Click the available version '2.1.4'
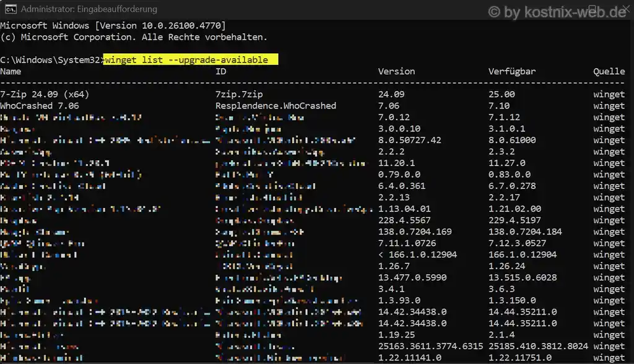This screenshot has width=634, height=364. pyautogui.click(x=502, y=335)
